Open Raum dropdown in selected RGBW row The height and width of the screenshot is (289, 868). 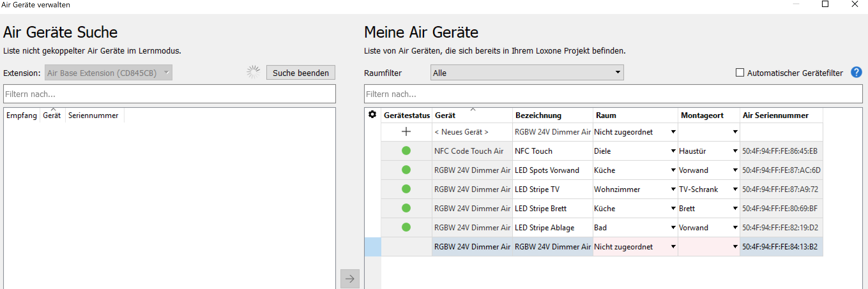673,247
